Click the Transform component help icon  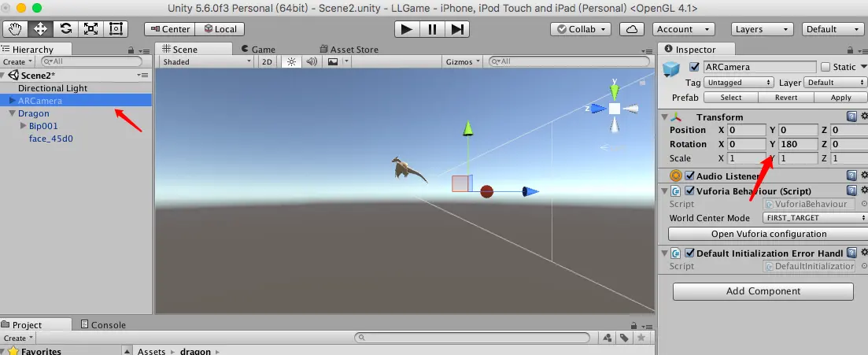pyautogui.click(x=852, y=116)
